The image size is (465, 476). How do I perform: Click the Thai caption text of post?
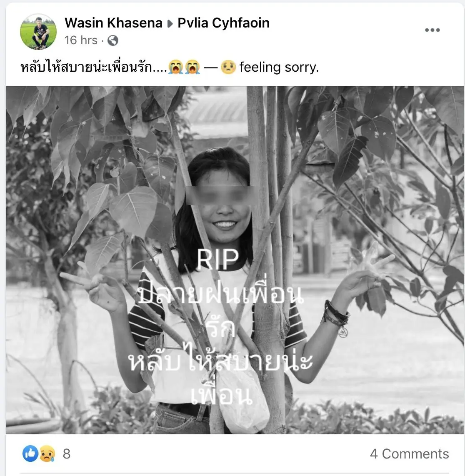coord(93,67)
